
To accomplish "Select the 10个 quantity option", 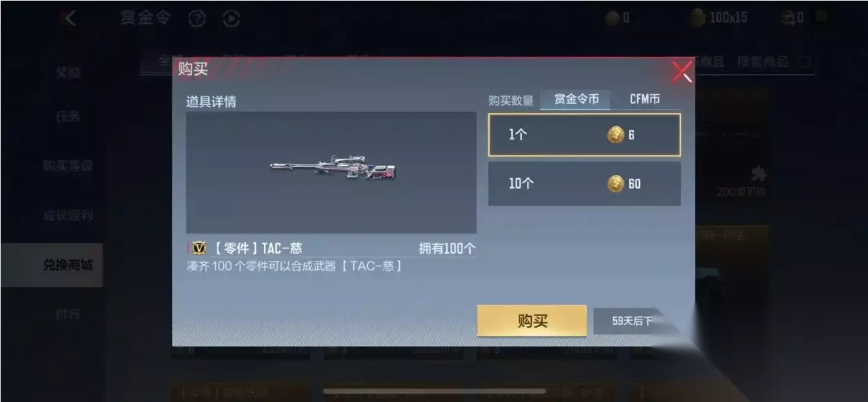I will coord(584,184).
